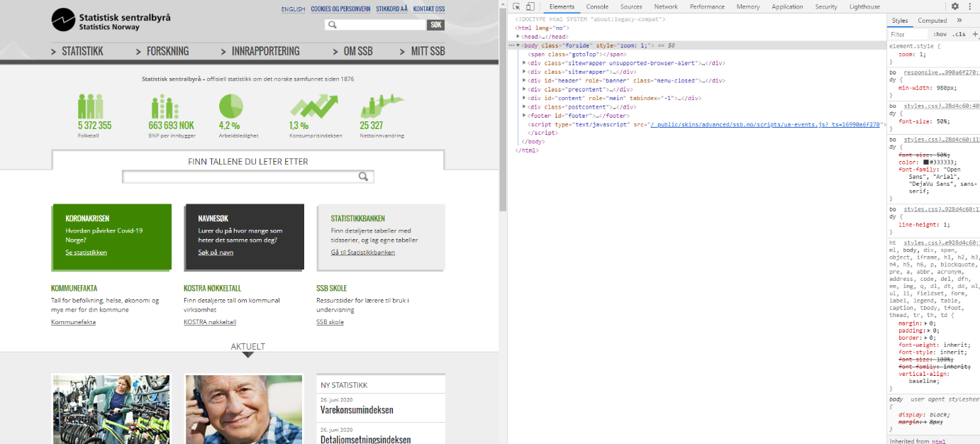980x444 pixels.
Task: Collapse the body element node
Action: (518, 45)
